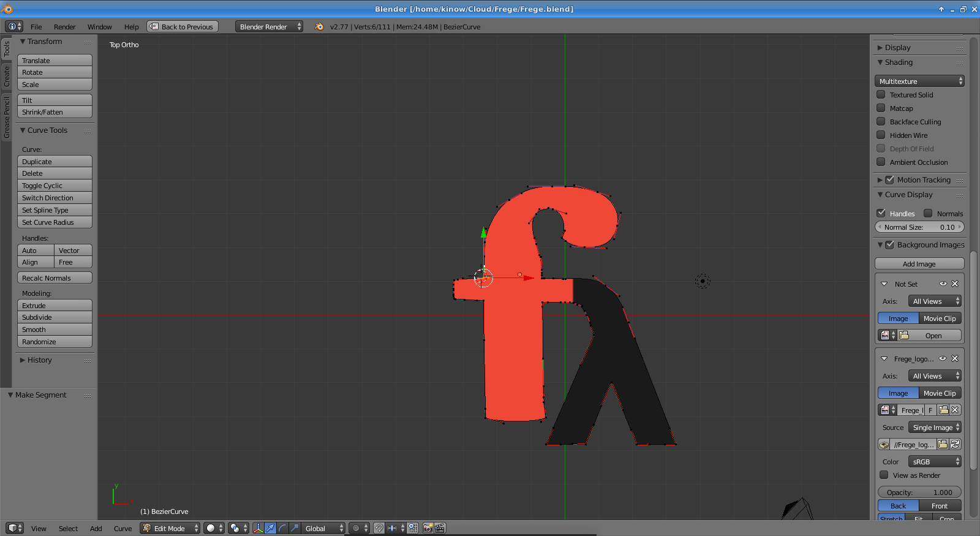Open the info editor type selector icon
The height and width of the screenshot is (536, 980).
click(x=13, y=26)
